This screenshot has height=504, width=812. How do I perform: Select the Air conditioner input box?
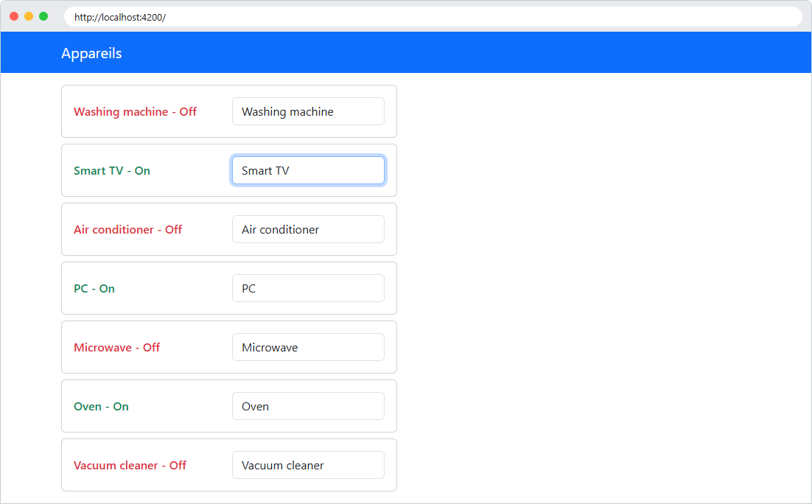click(308, 229)
